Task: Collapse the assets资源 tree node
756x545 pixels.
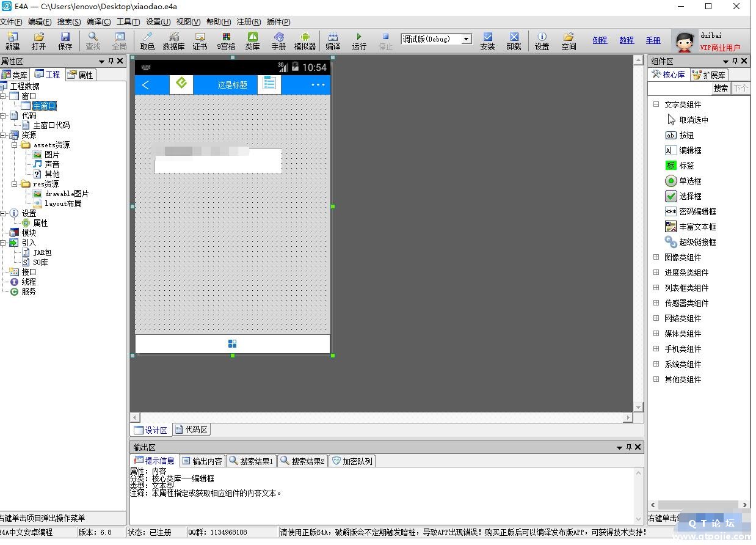Action: (15, 145)
